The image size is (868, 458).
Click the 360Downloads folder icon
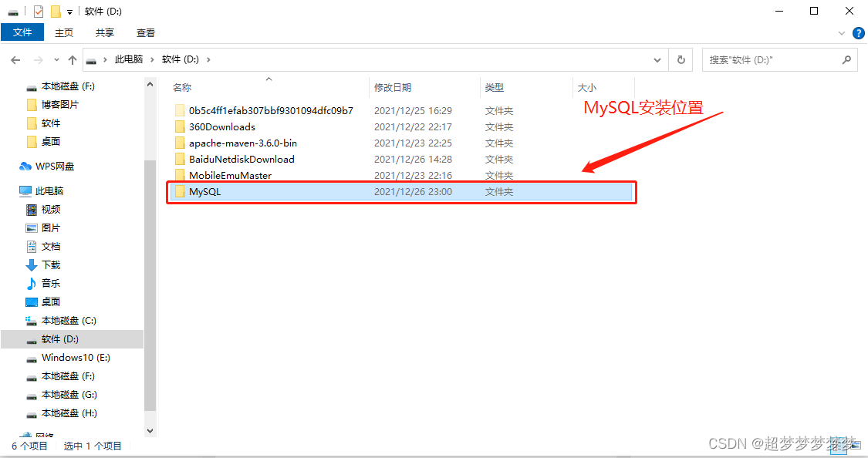click(x=179, y=126)
